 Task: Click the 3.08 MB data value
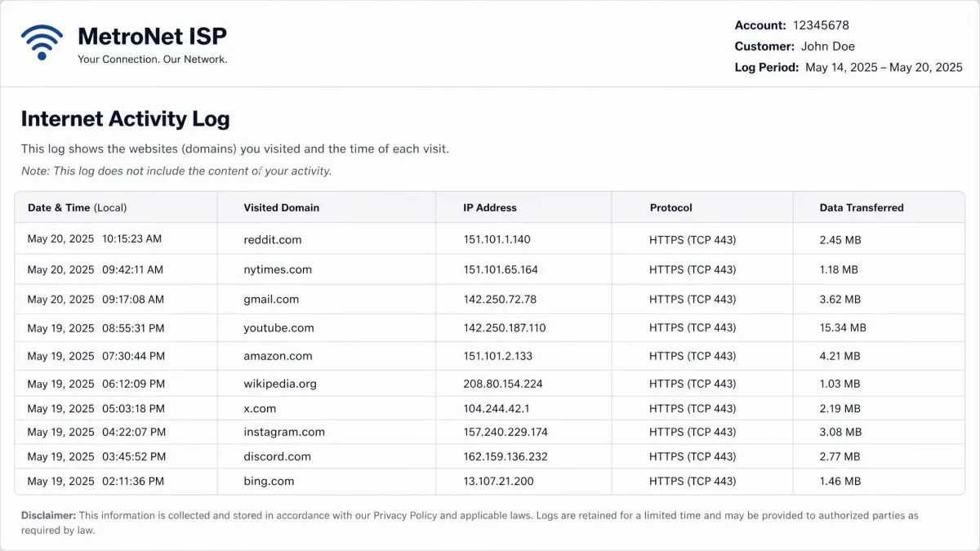pyautogui.click(x=840, y=432)
